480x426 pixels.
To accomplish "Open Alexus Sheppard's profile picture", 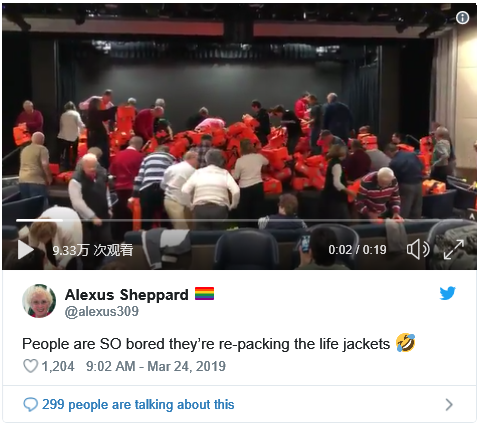I will click(39, 301).
